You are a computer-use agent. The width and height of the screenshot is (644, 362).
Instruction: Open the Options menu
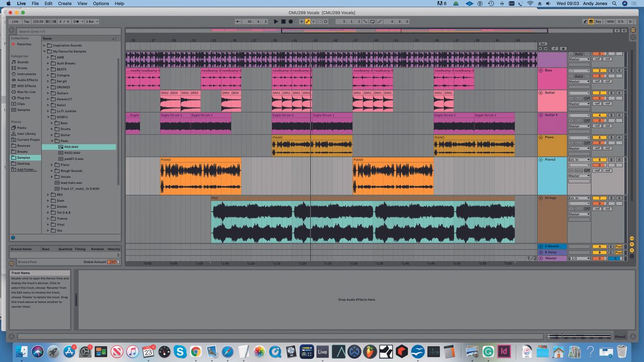pos(100,3)
